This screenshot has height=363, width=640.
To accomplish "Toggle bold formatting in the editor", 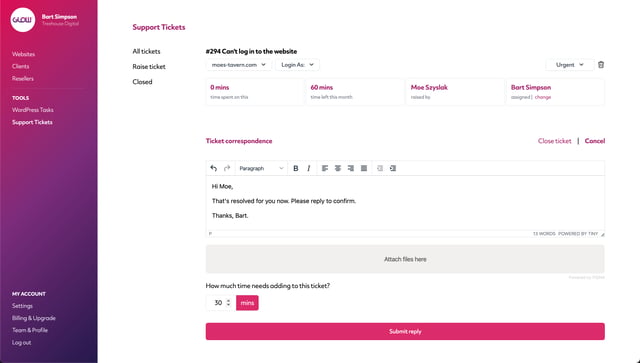I will click(x=296, y=168).
